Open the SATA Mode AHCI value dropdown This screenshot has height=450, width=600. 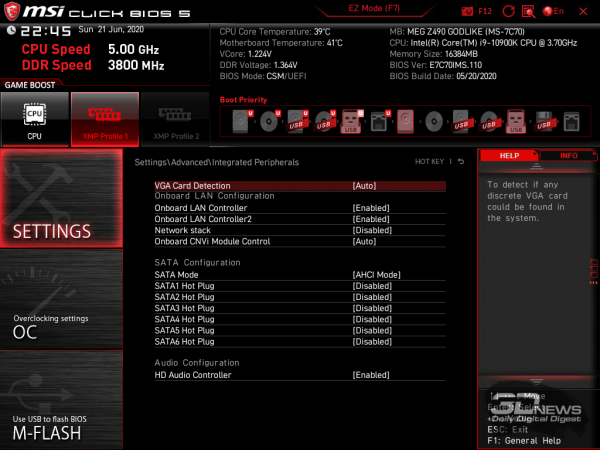click(376, 275)
